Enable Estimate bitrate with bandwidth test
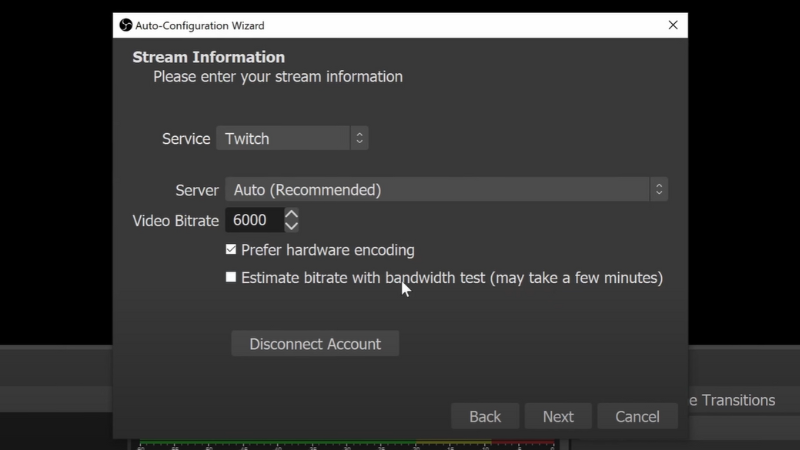Image resolution: width=800 pixels, height=450 pixels. coord(231,277)
